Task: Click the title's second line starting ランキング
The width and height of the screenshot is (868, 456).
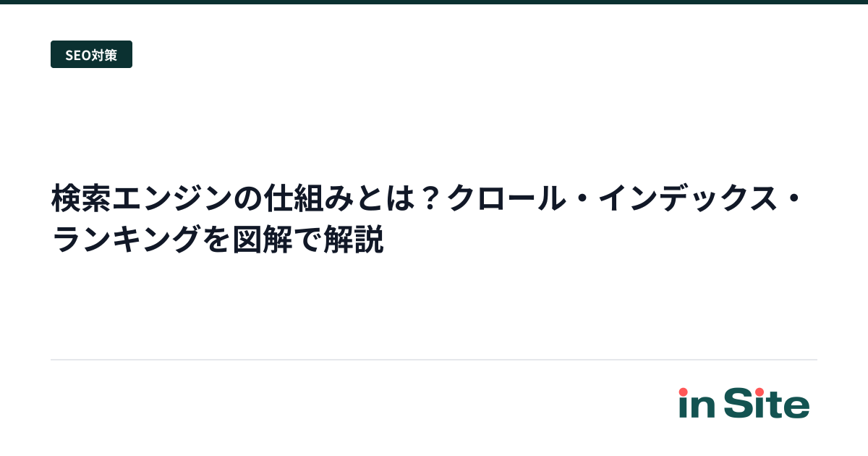Action: [218, 241]
